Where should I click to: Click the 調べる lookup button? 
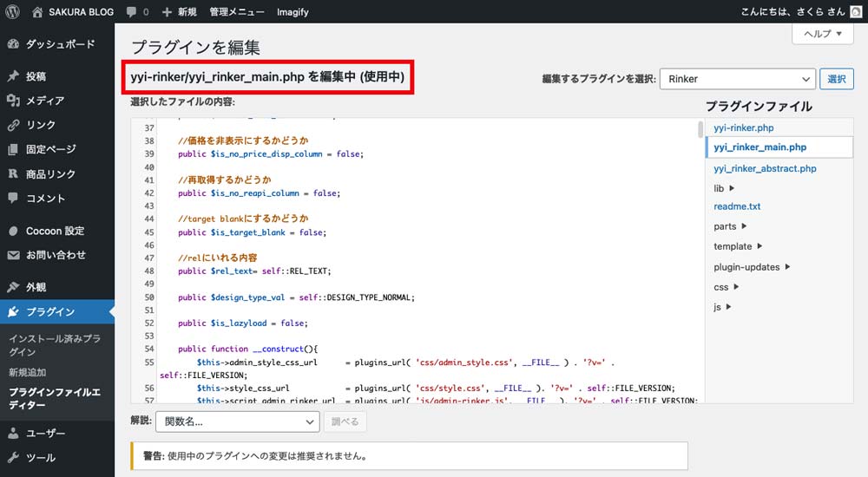point(345,421)
